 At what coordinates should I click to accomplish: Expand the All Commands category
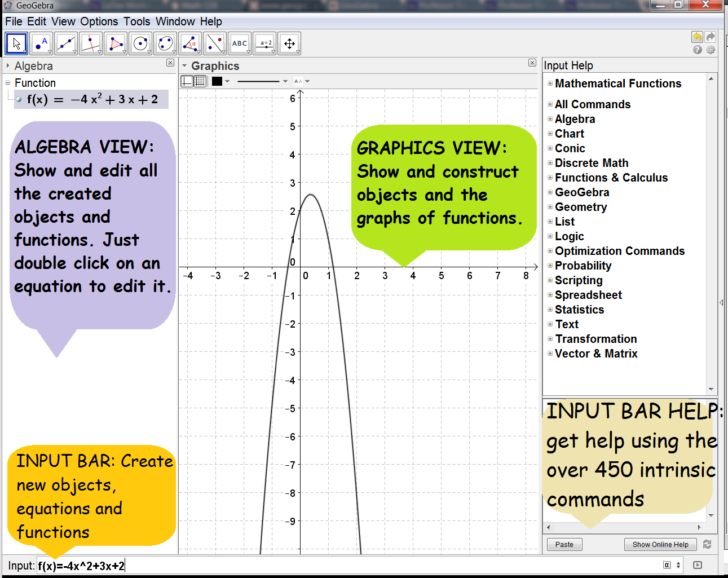550,104
